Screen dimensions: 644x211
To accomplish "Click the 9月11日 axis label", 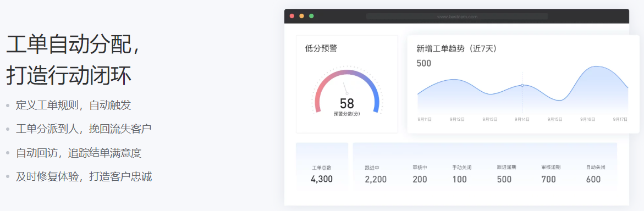I will point(425,119).
